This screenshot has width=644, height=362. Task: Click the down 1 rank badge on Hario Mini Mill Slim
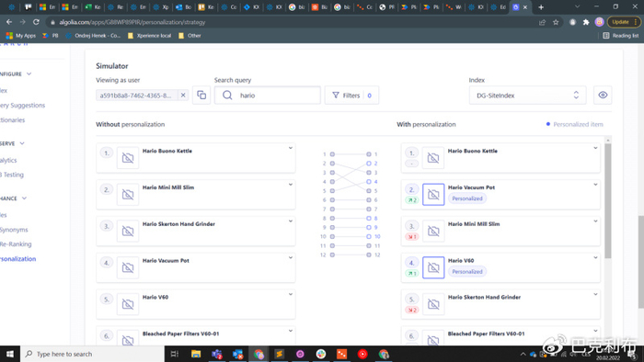tap(411, 236)
